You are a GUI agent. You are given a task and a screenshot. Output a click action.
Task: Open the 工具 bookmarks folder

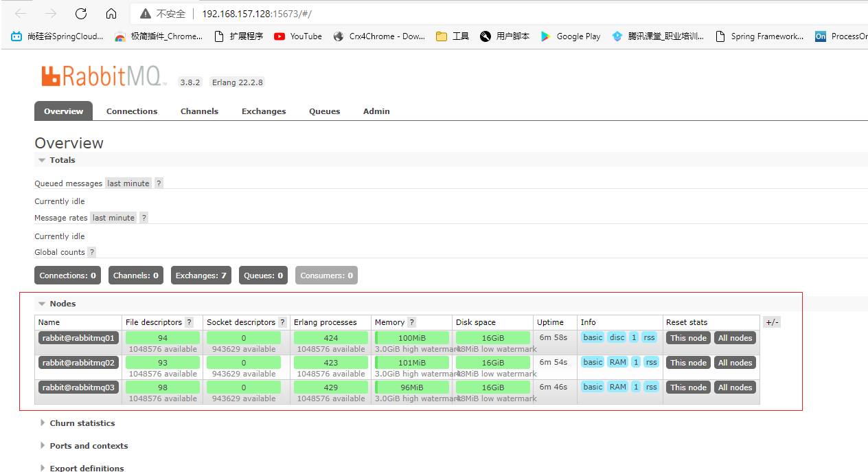[453, 36]
